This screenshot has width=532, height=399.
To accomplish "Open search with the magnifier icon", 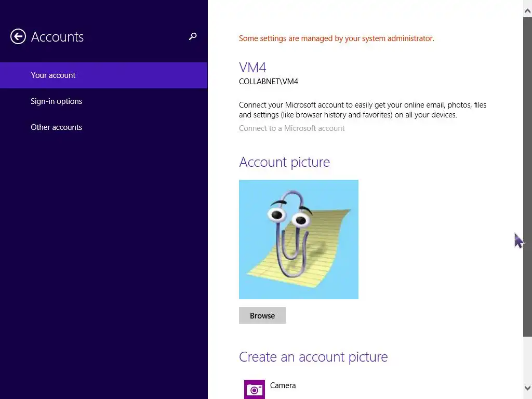I will click(x=193, y=36).
